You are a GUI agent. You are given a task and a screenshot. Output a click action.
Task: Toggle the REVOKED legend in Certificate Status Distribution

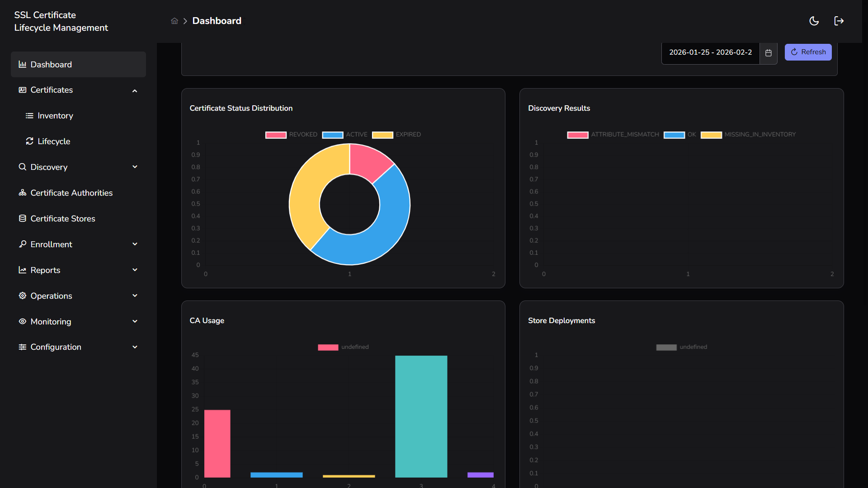tap(276, 135)
